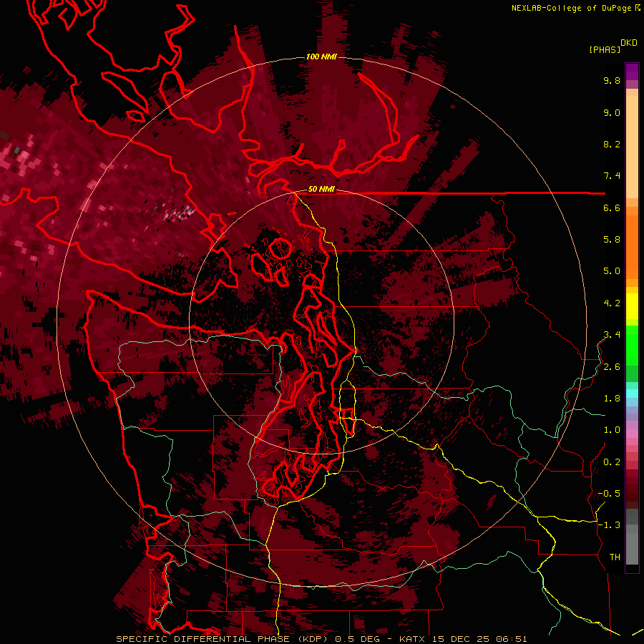Image resolution: width=644 pixels, height=644 pixels.
Task: Click the -0.5 scale value
Action: (x=609, y=494)
